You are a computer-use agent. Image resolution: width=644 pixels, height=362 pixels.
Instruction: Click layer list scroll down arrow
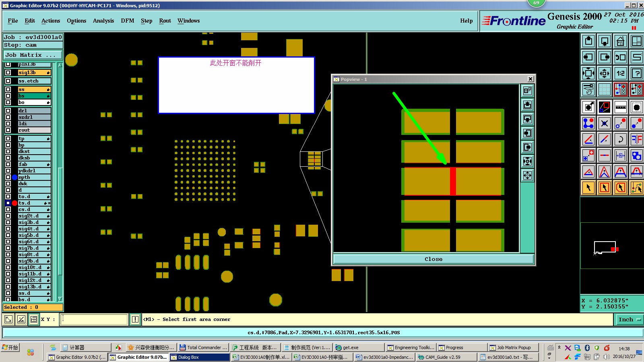pos(60,299)
